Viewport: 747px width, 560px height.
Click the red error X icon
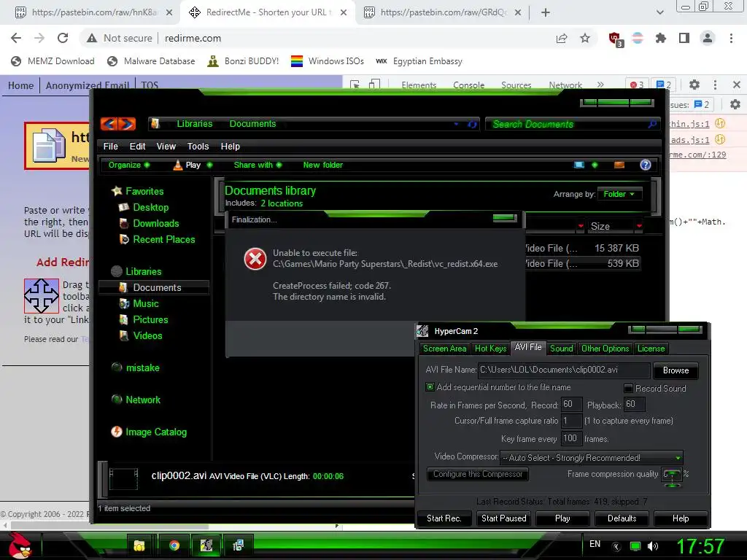tap(255, 260)
